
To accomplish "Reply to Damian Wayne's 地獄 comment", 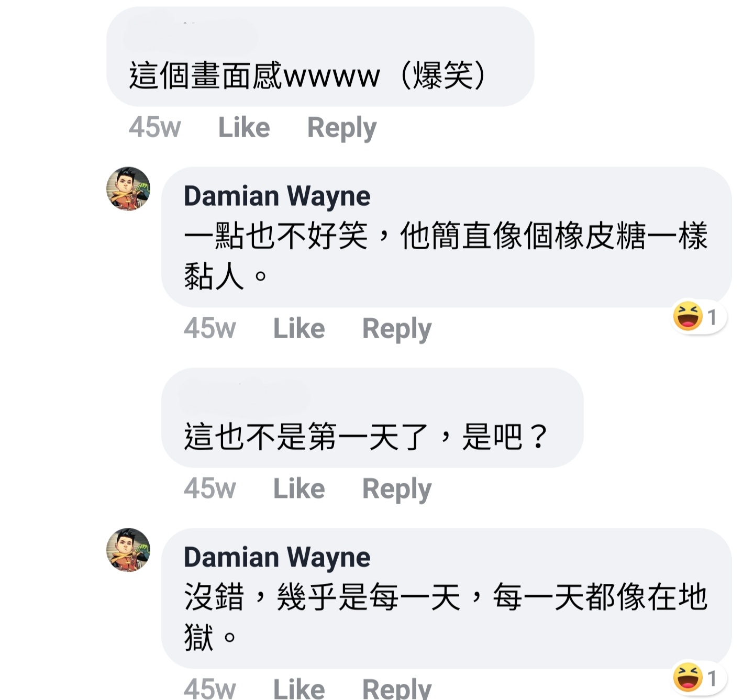I will click(397, 687).
